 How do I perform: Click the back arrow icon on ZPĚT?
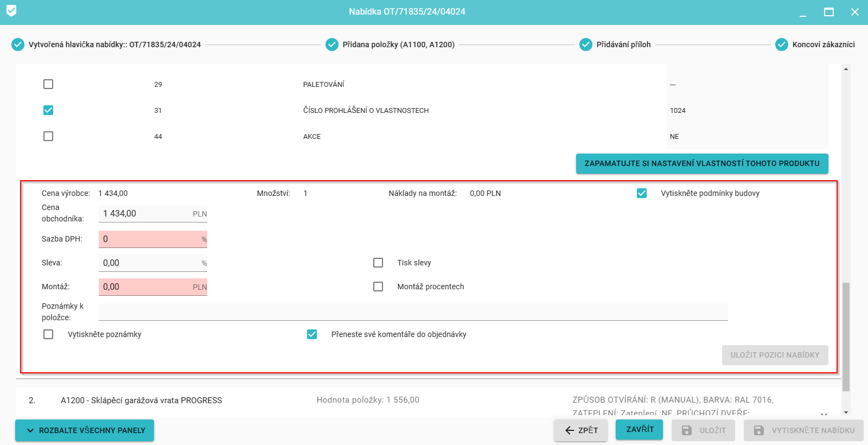(x=570, y=430)
